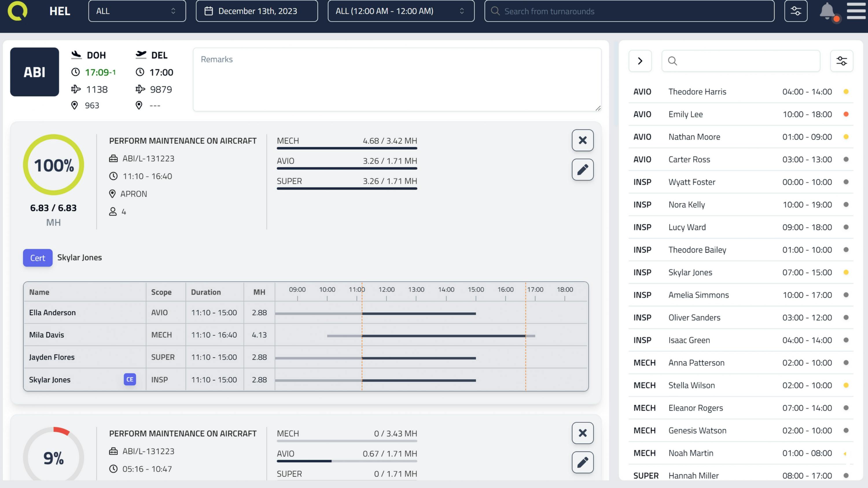Viewport: 868px width, 488px height.
Task: Collapse the staff panel with chevron arrow
Action: [x=640, y=61]
